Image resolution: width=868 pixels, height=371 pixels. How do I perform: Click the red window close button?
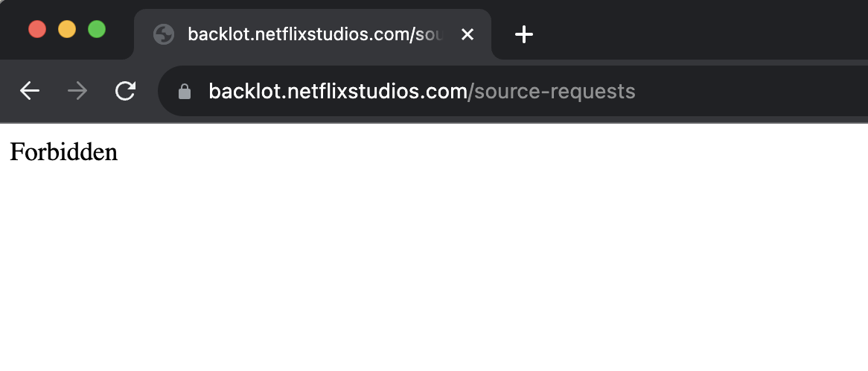click(x=37, y=29)
